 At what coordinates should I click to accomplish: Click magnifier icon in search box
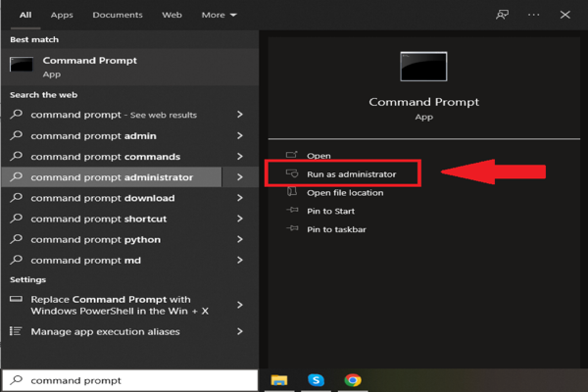[x=16, y=380]
